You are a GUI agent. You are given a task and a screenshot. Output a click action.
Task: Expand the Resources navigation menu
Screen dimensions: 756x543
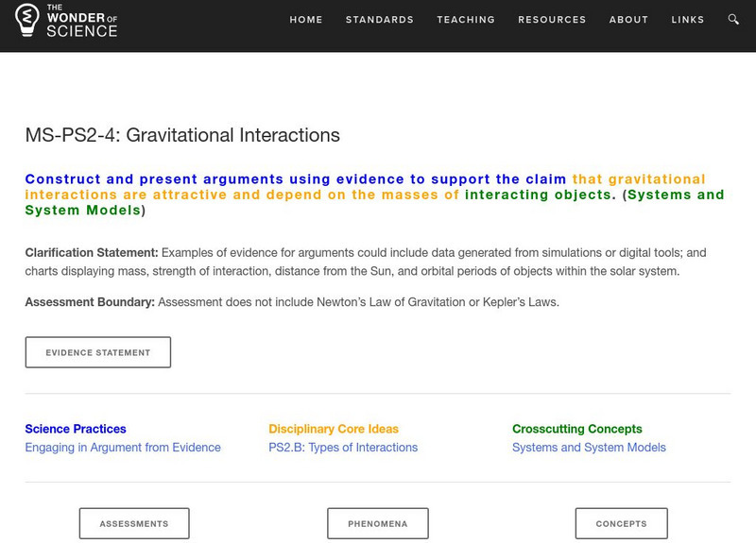(553, 20)
